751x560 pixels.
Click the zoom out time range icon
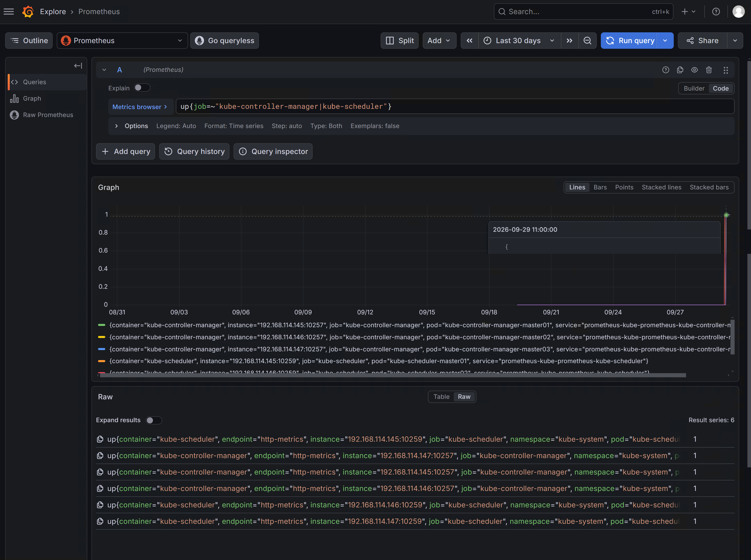tap(587, 41)
